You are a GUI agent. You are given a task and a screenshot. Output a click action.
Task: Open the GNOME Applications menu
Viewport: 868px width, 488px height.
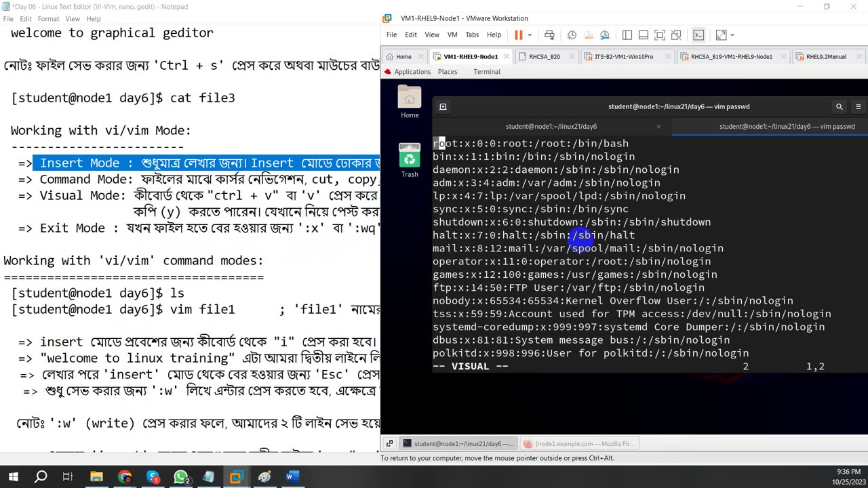tap(408, 71)
